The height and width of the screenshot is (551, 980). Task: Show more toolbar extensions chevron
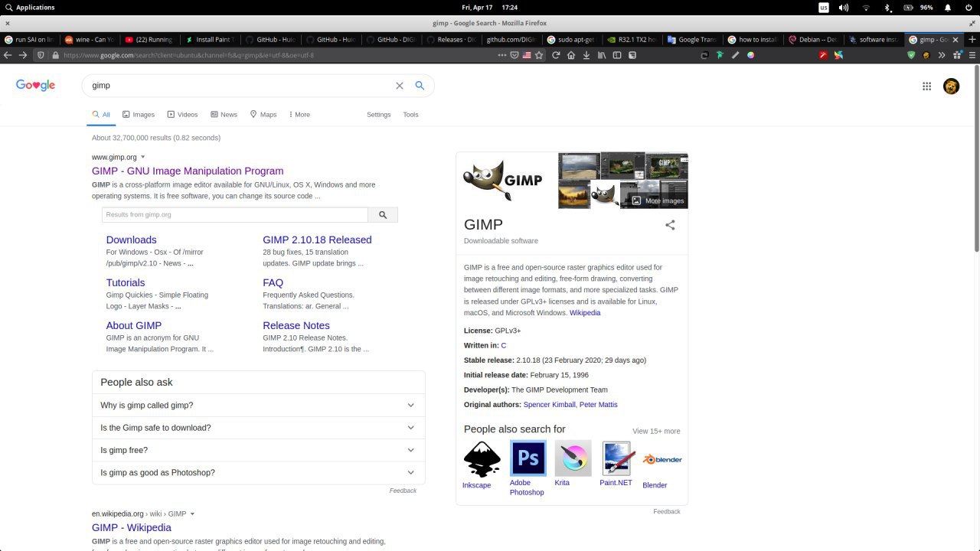pyautogui.click(x=942, y=55)
